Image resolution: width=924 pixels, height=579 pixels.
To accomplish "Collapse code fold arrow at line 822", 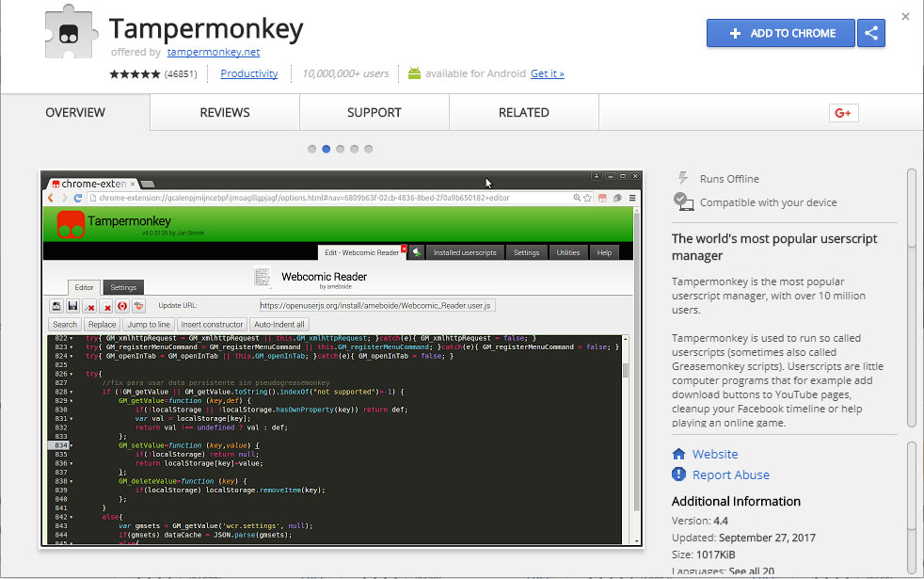I will [x=72, y=338].
